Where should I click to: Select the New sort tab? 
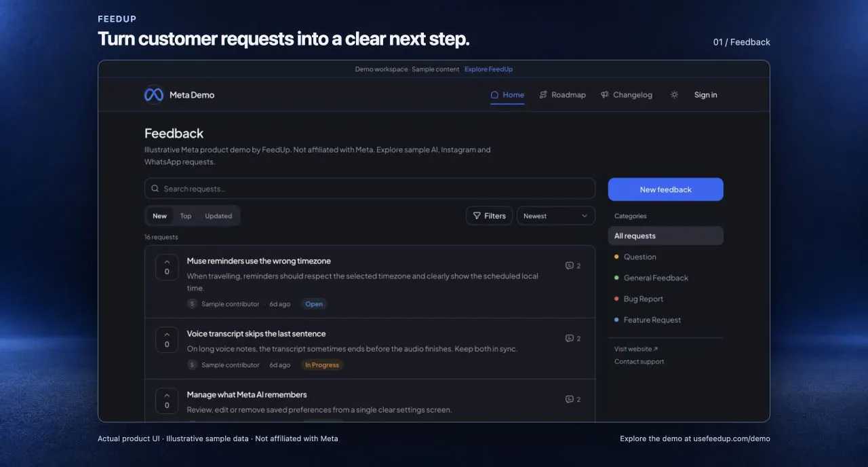coord(159,216)
